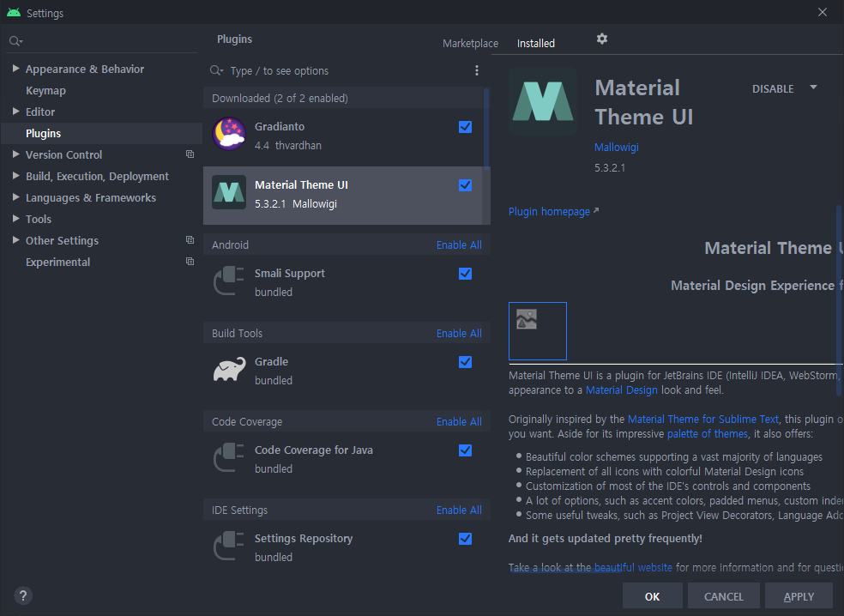844x616 pixels.
Task: Click the APPLY button
Action: tap(799, 596)
